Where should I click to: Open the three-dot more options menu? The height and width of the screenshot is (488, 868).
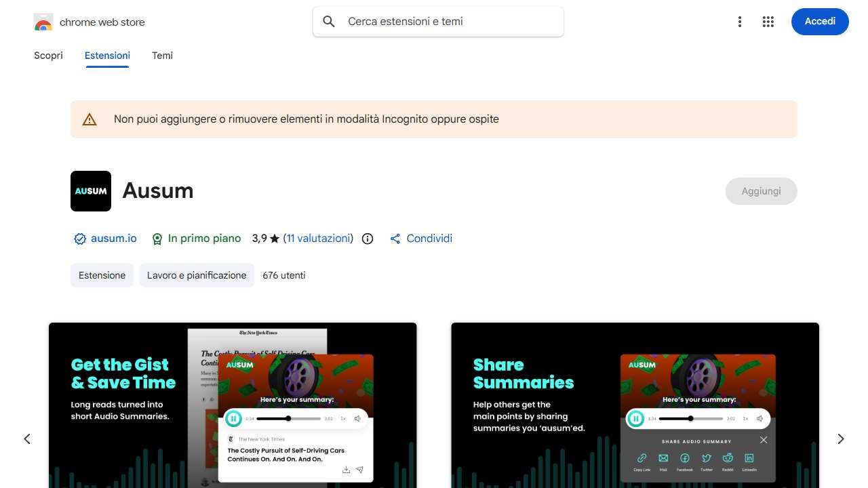pos(740,22)
